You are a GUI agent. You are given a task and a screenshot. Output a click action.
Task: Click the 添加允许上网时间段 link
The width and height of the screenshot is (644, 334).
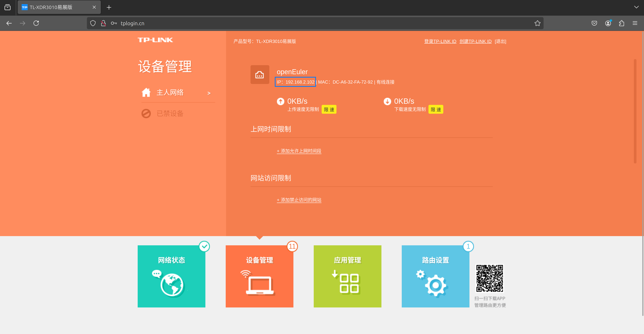[299, 151]
